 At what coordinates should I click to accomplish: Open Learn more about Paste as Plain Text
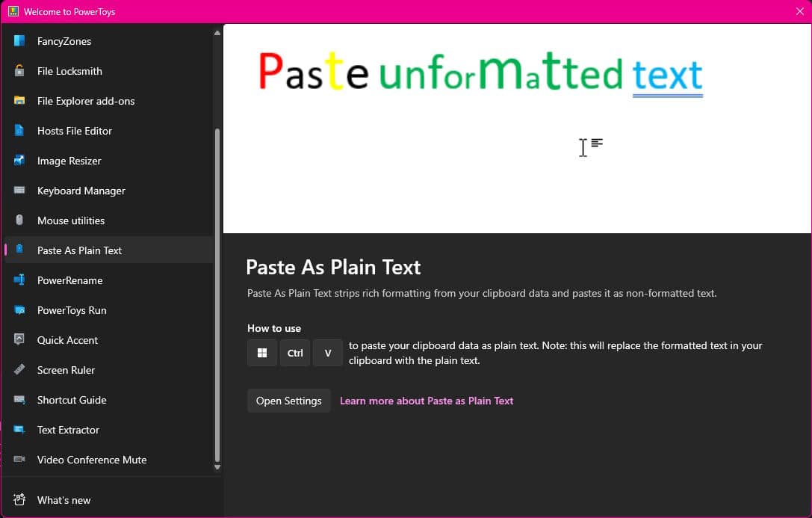pos(427,401)
